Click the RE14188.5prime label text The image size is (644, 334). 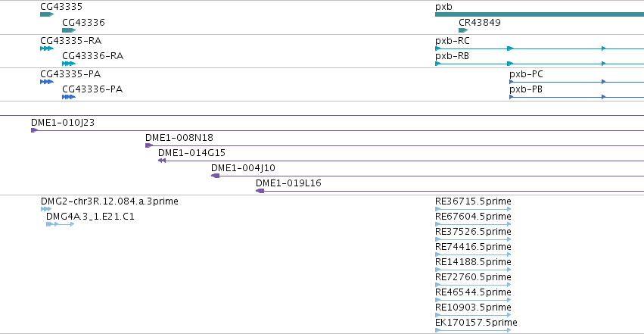click(x=473, y=262)
